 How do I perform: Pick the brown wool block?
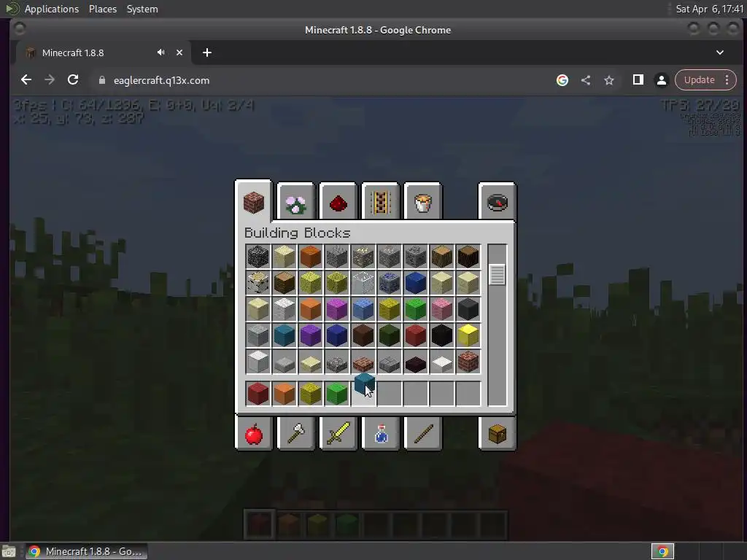363,335
